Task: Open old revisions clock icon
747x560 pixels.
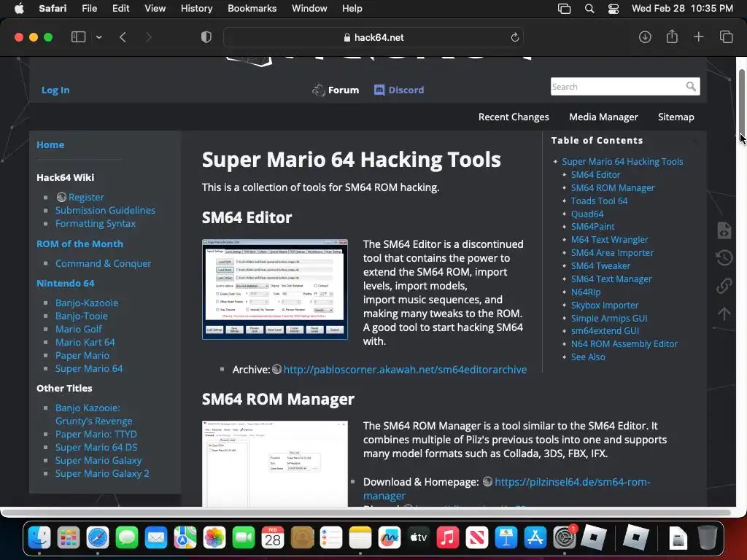Action: tap(724, 257)
